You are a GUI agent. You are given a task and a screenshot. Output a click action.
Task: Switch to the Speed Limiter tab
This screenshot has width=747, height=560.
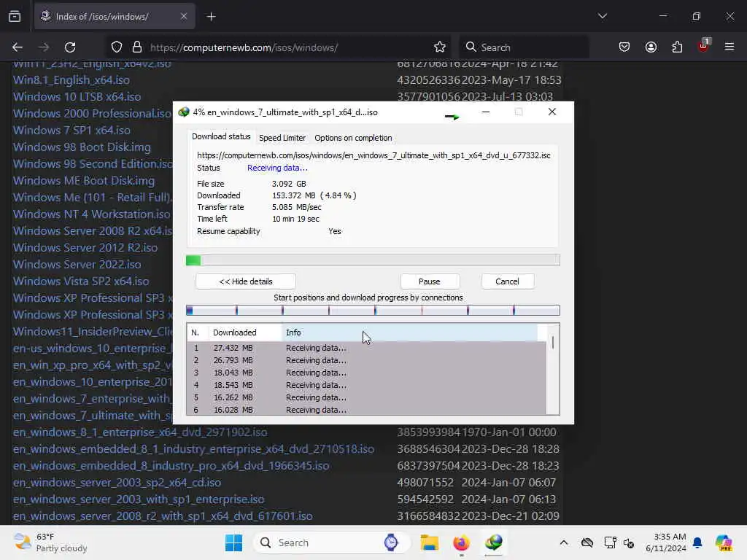point(282,138)
